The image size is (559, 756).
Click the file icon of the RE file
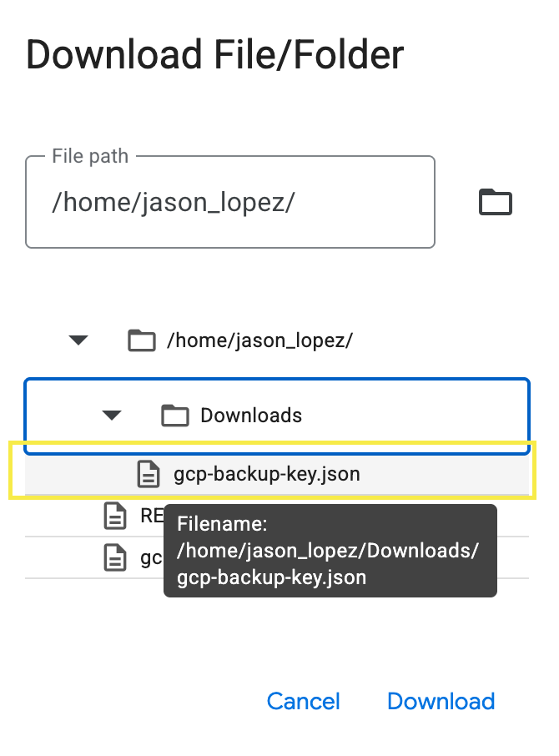[x=114, y=517]
